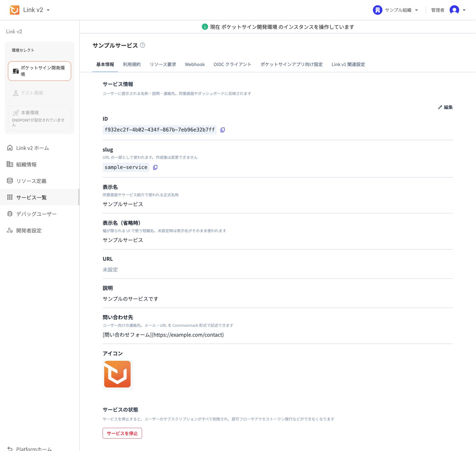Viewport: 476px width, 451px height.
Task: Click the building icon beside 組織情報
Action: point(10,164)
